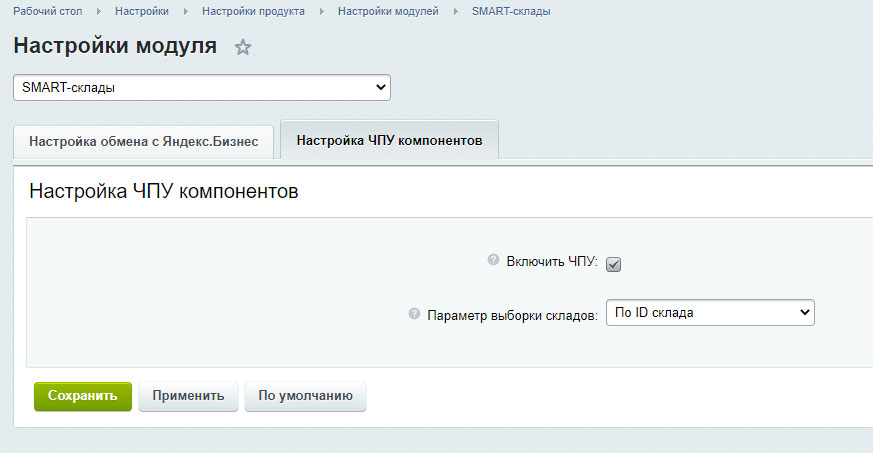Expand breadcrumb arrow after Настройки

pyautogui.click(x=185, y=11)
